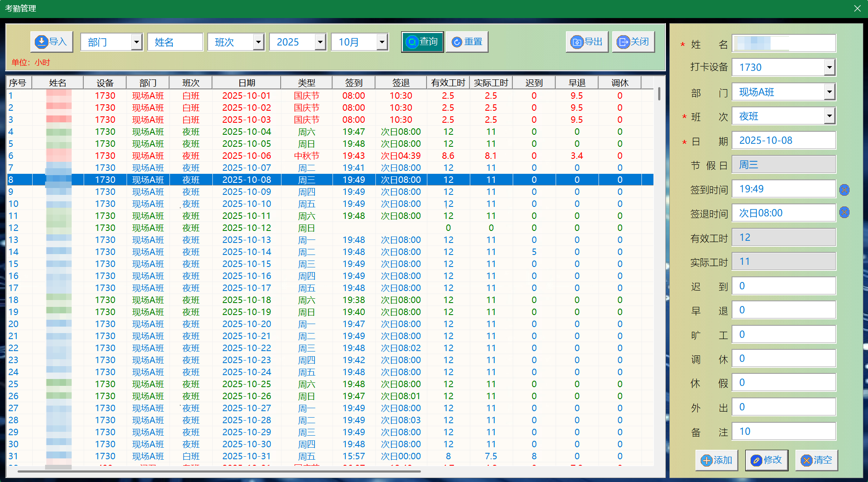Select row with date 2025-10-14

tap(330, 252)
